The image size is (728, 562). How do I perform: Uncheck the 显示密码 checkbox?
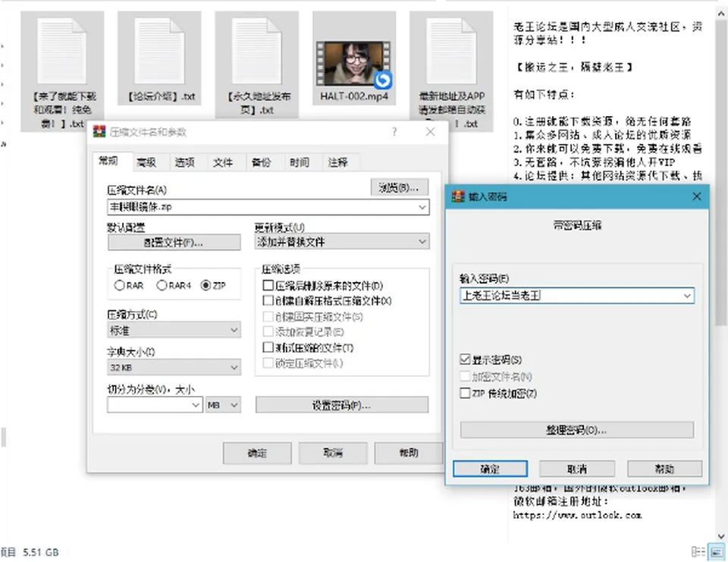pyautogui.click(x=465, y=359)
